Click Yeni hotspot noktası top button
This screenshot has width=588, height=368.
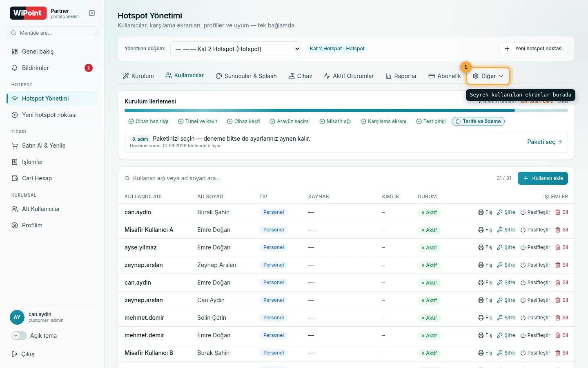click(533, 49)
